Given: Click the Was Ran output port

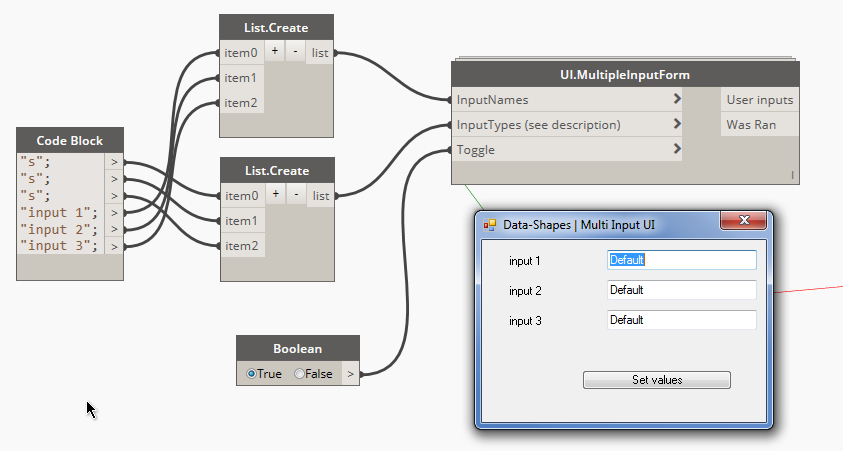Looking at the screenshot, I should 760,124.
